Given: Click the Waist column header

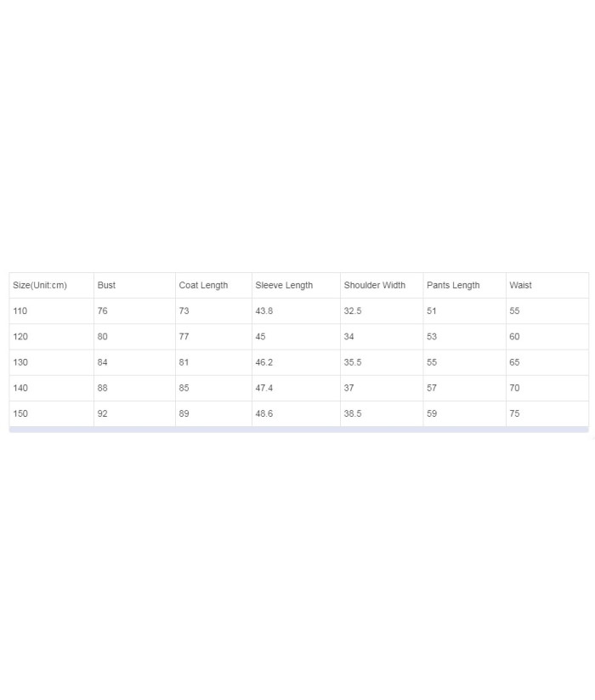Looking at the screenshot, I should click(x=547, y=285).
